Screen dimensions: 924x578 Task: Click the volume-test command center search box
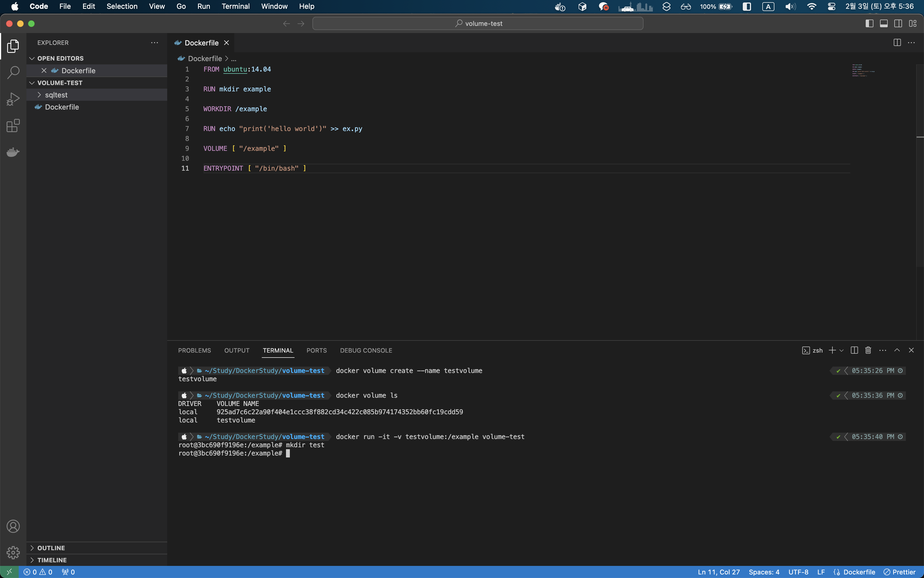point(478,24)
